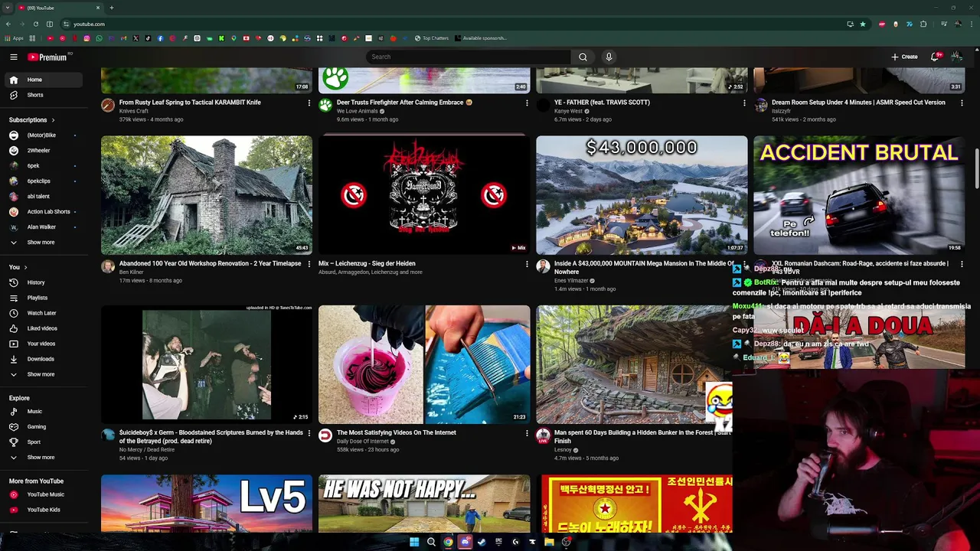
Task: Open Liked videos
Action: (44, 328)
